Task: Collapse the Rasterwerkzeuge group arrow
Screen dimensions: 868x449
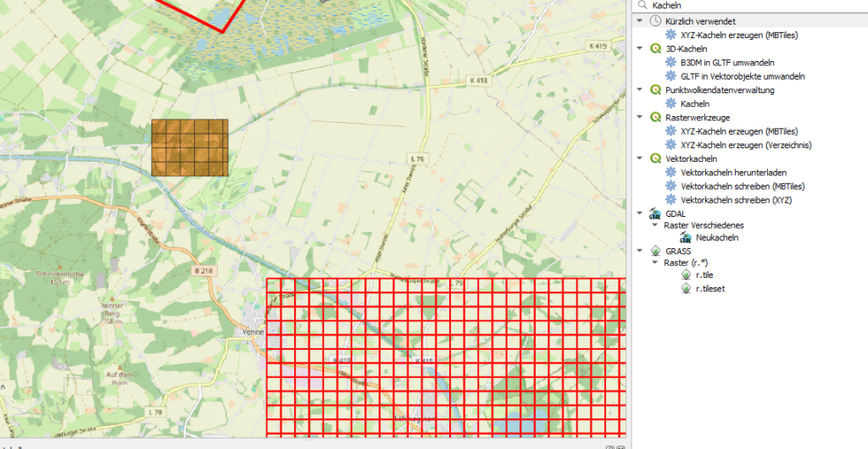Action: [640, 118]
